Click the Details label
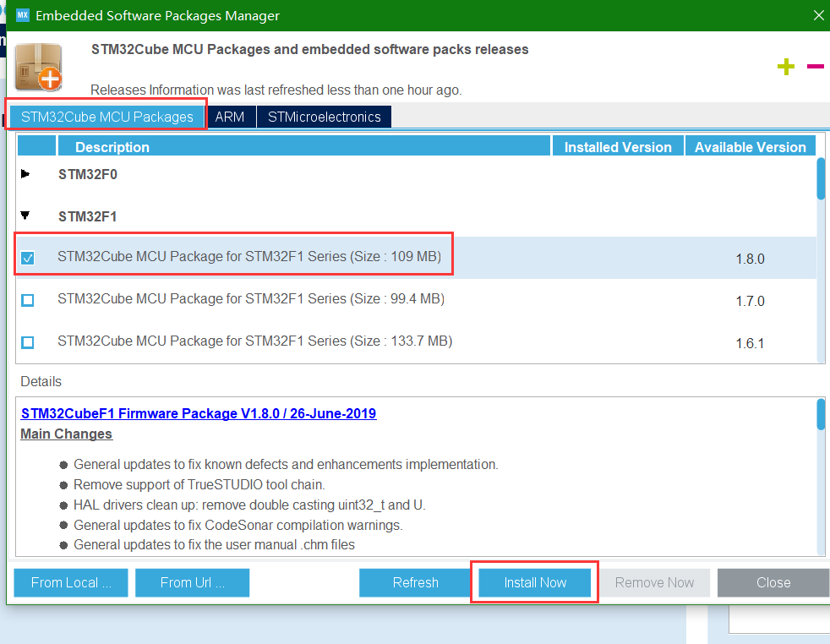The height and width of the screenshot is (644, 830). (x=41, y=381)
